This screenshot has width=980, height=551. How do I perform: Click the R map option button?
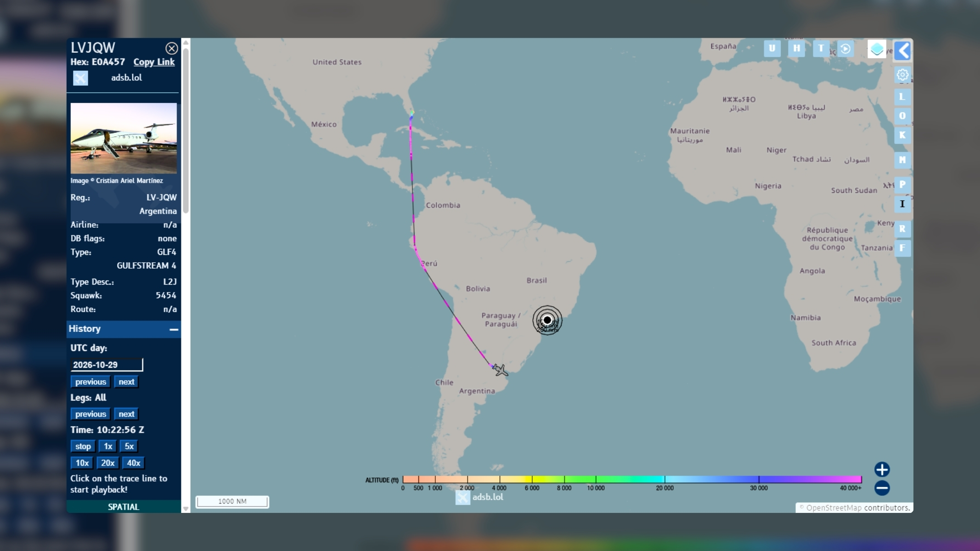point(902,229)
